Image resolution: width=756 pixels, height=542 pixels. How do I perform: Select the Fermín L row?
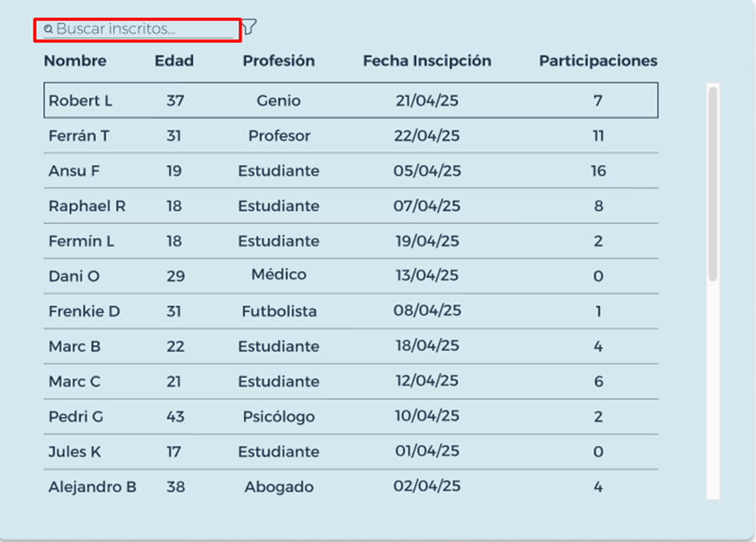[x=351, y=241]
